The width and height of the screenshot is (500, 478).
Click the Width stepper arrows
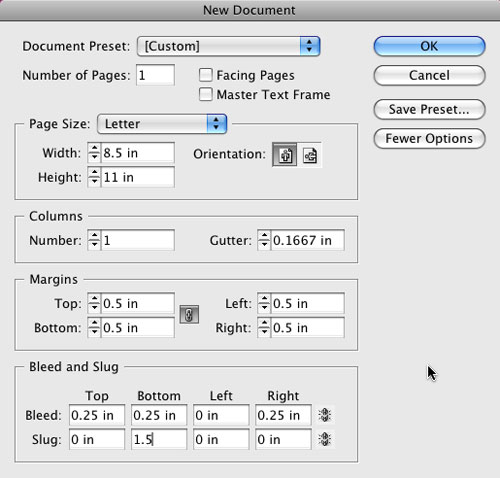(94, 153)
